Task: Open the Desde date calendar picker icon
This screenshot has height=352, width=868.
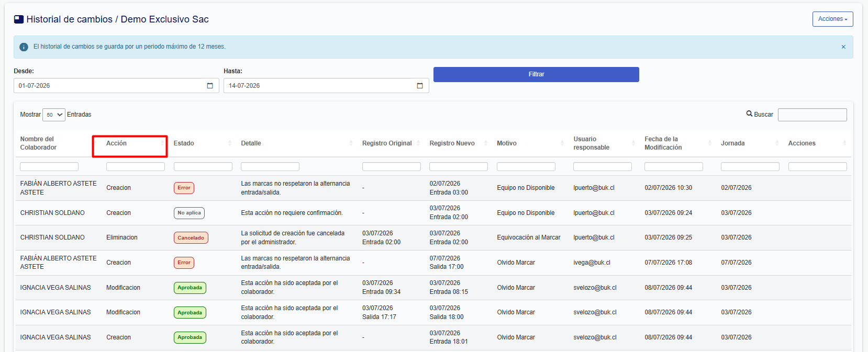Action: tap(210, 86)
